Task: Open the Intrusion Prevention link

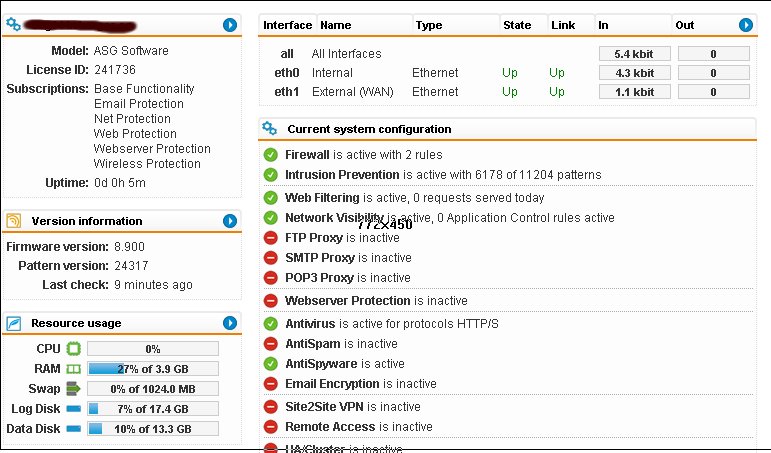Action: pyautogui.click(x=342, y=175)
